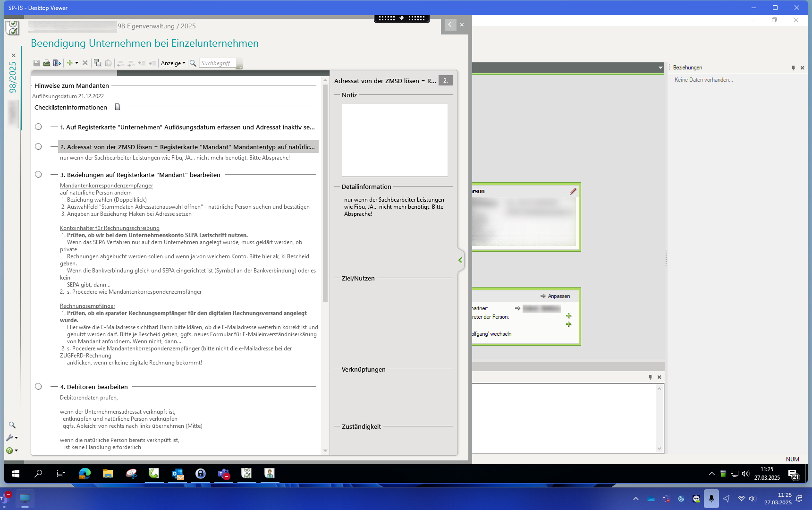
Task: Expand the dropdown arrow next to green plus
Action: pyautogui.click(x=76, y=63)
